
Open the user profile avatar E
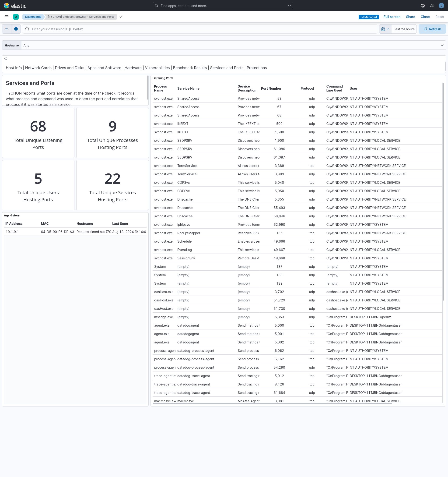tap(441, 6)
